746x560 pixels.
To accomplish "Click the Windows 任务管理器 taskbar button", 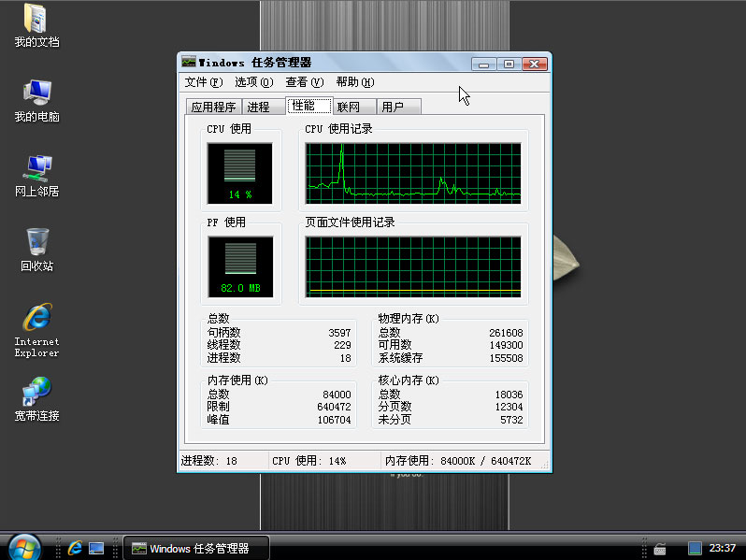I will (196, 549).
